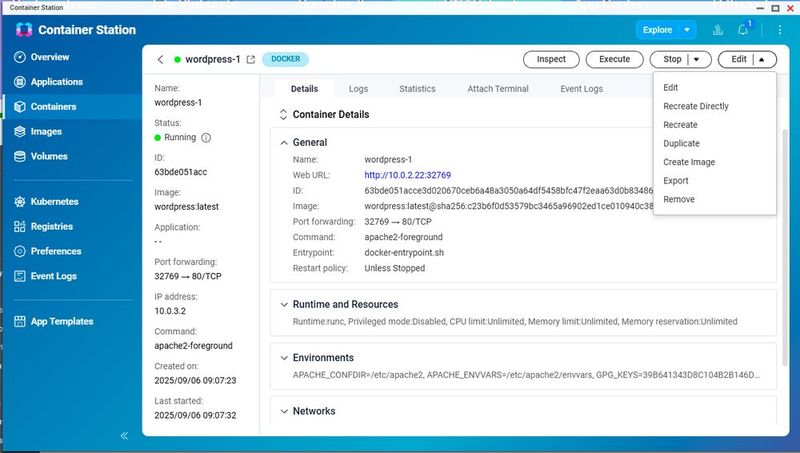
Task: Switch to the Details tab
Action: 305,89
